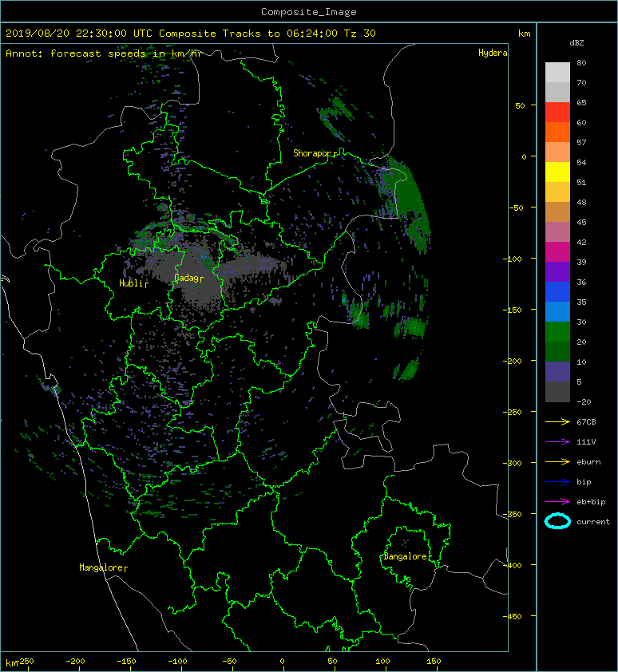
Task: Click the -400 tick on the vertical axis
Action: click(512, 565)
